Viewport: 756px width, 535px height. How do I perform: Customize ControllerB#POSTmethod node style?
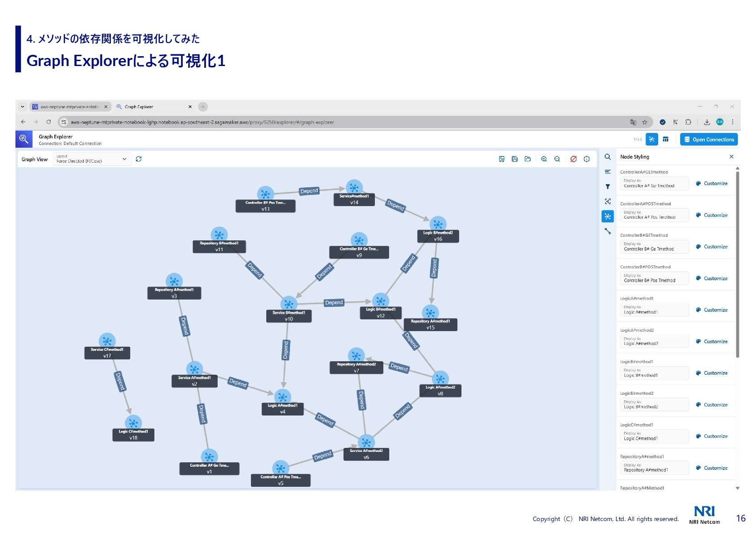pyautogui.click(x=712, y=279)
